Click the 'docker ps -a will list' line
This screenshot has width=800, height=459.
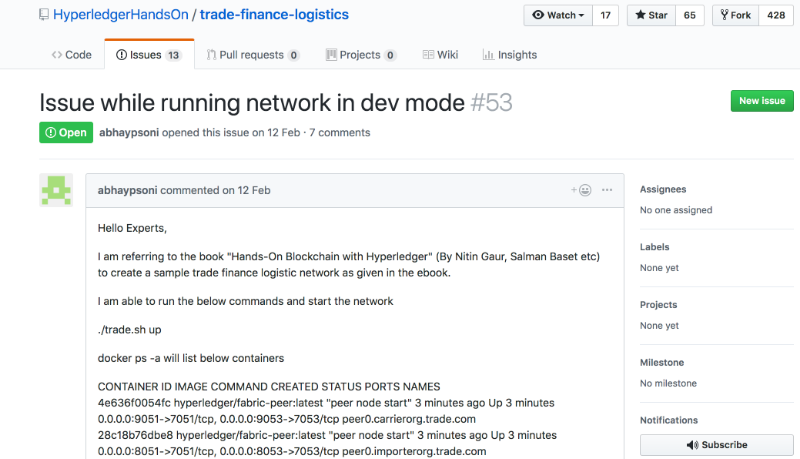tap(191, 359)
